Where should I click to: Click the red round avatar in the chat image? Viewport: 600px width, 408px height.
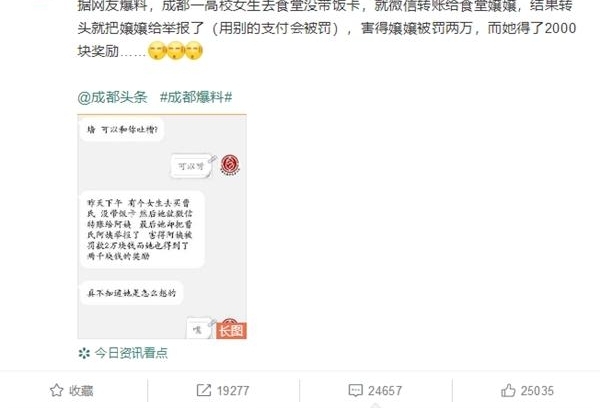230,165
